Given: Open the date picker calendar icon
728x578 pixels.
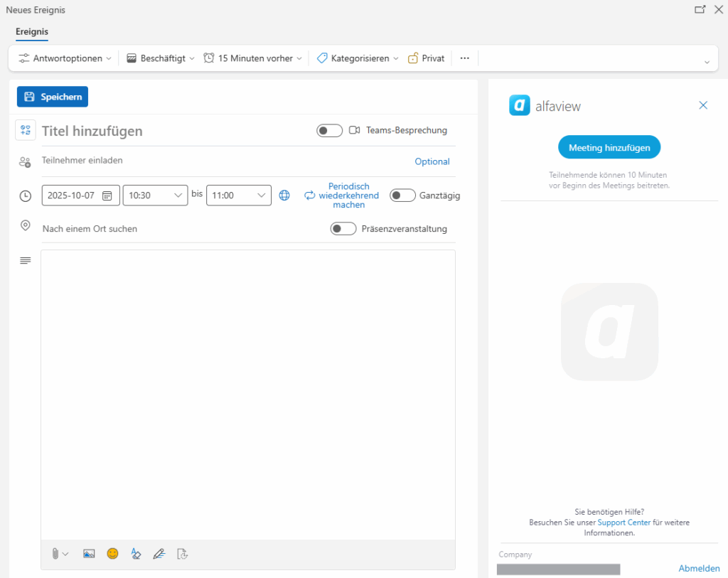Looking at the screenshot, I should pyautogui.click(x=107, y=196).
